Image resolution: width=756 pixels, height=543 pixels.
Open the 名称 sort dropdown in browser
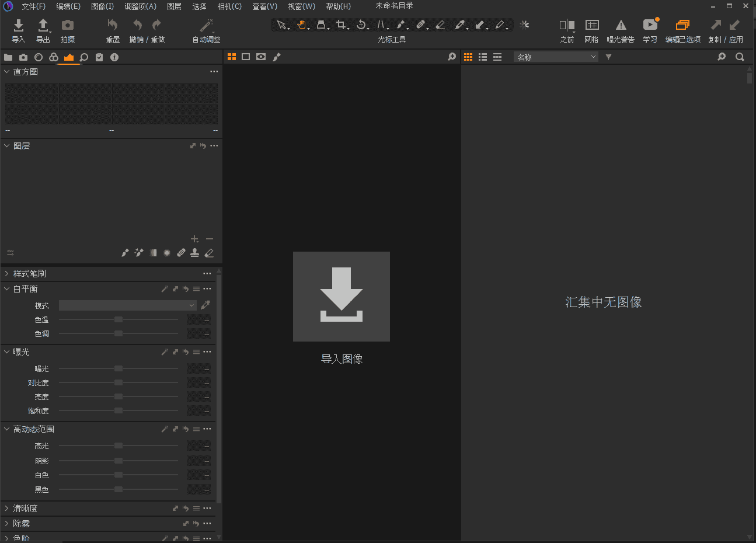(x=556, y=57)
